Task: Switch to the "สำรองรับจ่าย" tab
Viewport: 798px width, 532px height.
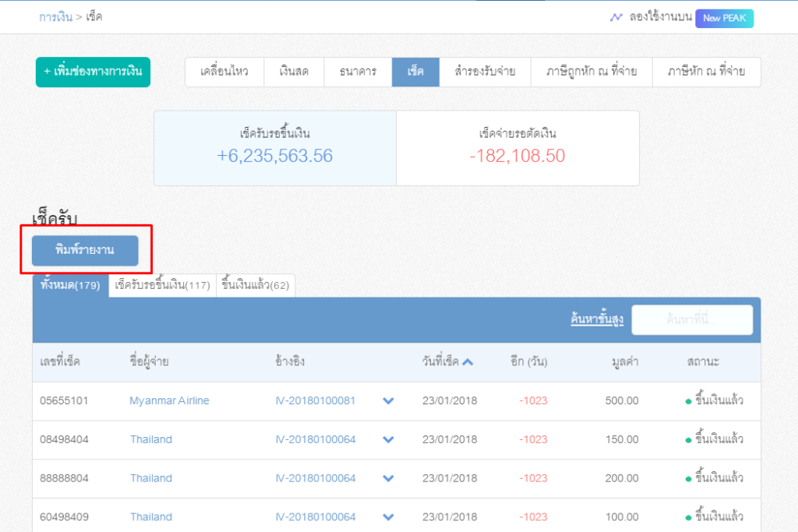Action: tap(485, 72)
